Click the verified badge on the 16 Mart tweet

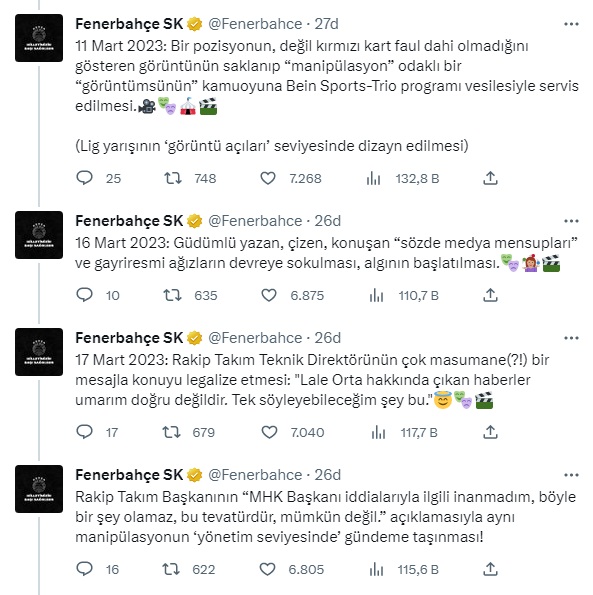(195, 221)
